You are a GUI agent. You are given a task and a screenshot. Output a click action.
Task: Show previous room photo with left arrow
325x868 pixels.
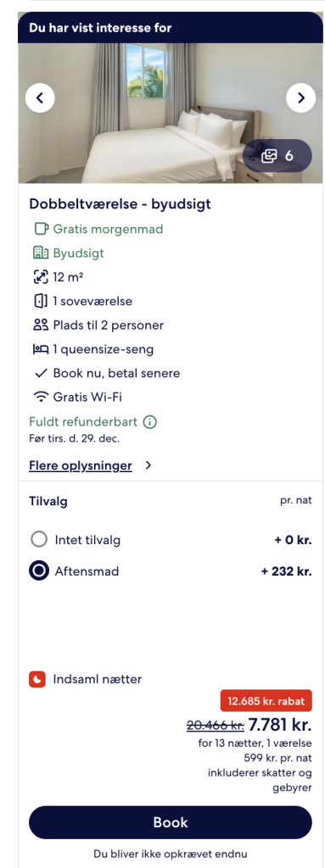[x=40, y=98]
